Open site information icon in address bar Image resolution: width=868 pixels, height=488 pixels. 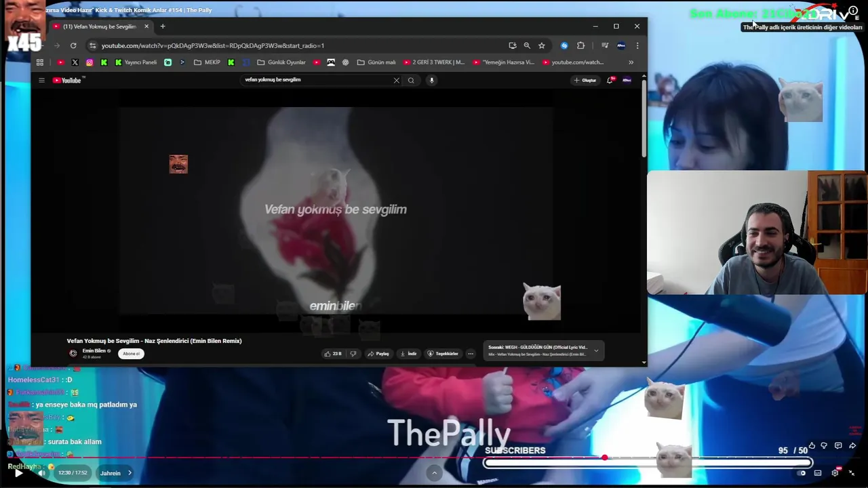[92, 45]
